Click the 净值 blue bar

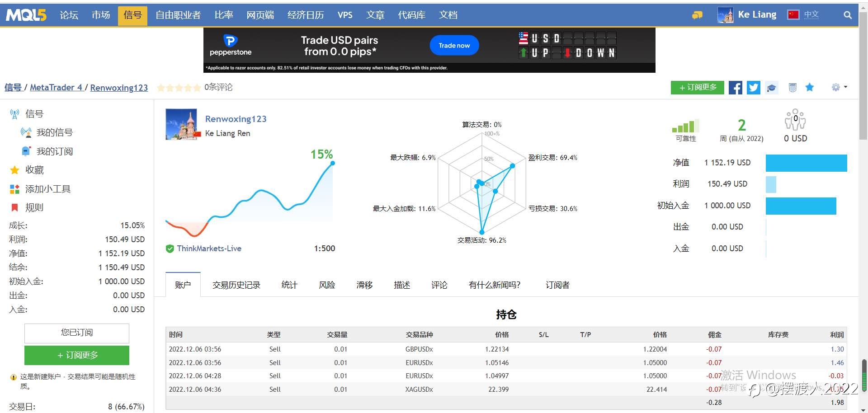806,163
